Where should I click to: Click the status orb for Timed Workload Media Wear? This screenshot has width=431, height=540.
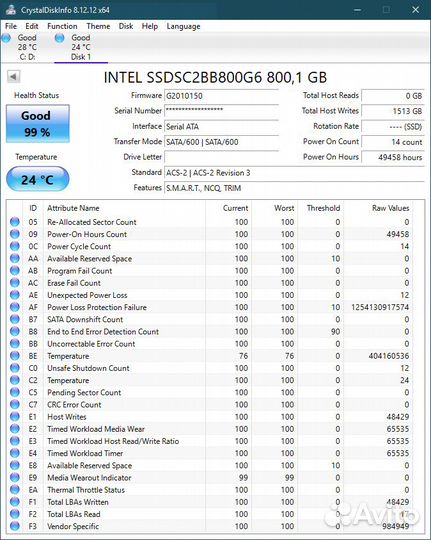14,429
